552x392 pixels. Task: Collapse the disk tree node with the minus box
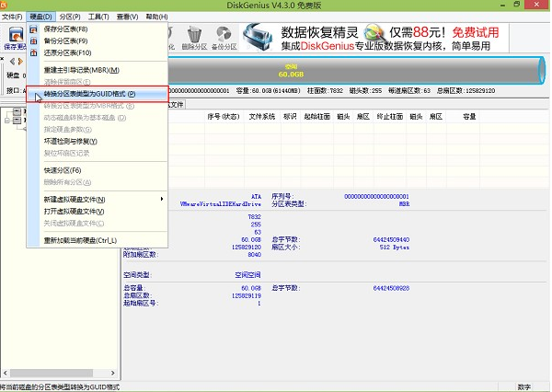[x=6, y=121]
